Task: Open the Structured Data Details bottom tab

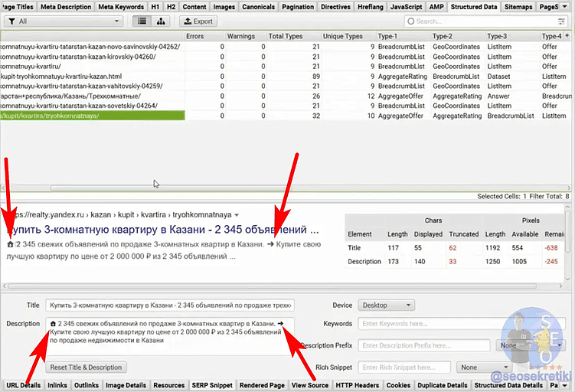Action: [508, 385]
